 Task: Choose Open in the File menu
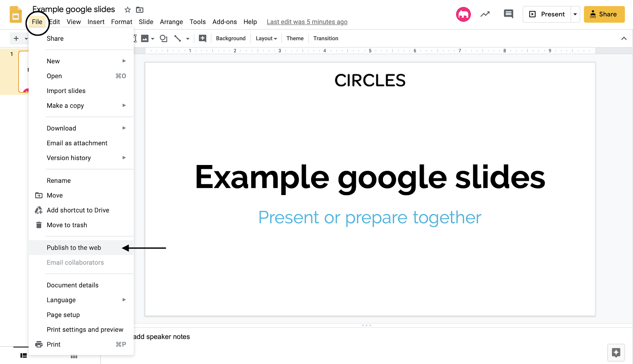point(81,76)
